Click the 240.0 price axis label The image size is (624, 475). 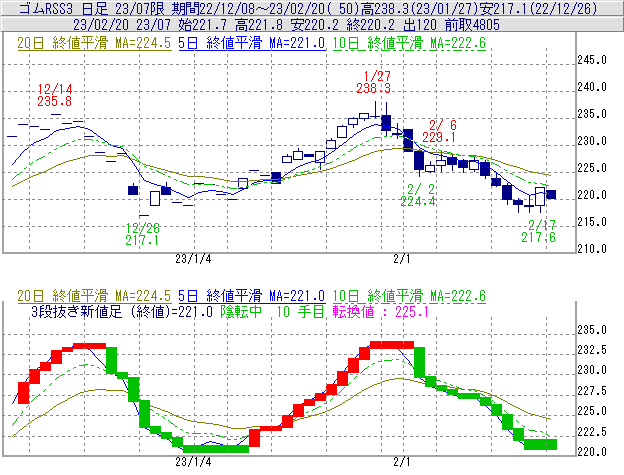click(592, 87)
